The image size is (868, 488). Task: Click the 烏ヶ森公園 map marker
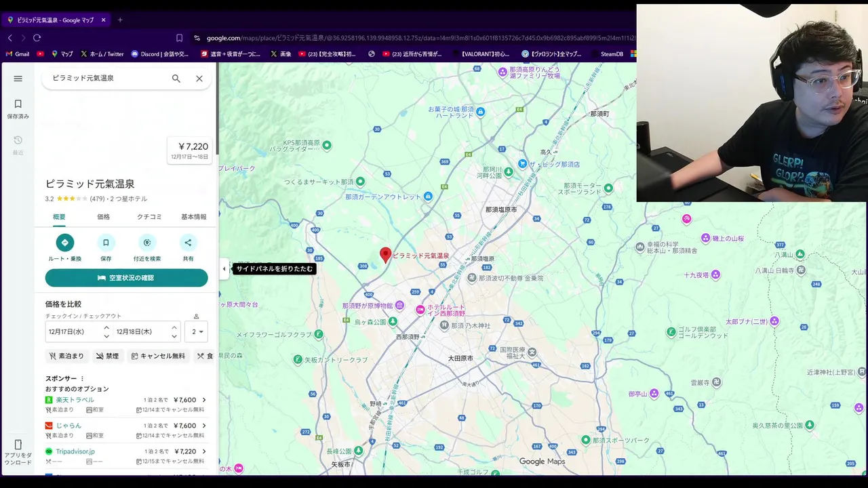[393, 322]
